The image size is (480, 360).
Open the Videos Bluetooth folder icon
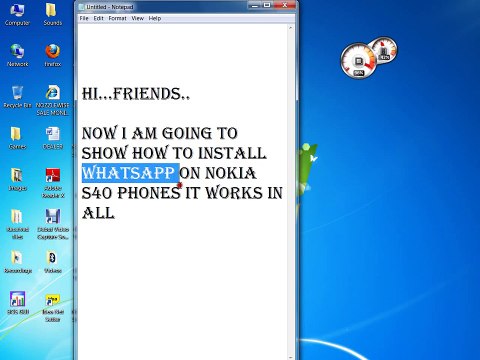click(x=53, y=262)
